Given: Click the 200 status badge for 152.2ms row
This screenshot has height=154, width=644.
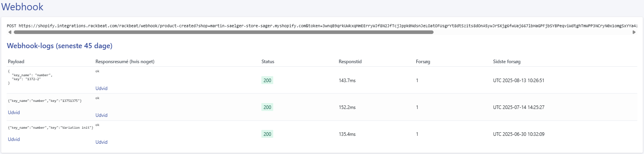Looking at the screenshot, I should pyautogui.click(x=267, y=107).
